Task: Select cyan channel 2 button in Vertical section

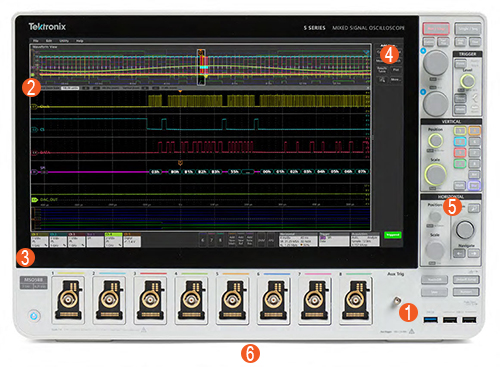Action: 460,142
